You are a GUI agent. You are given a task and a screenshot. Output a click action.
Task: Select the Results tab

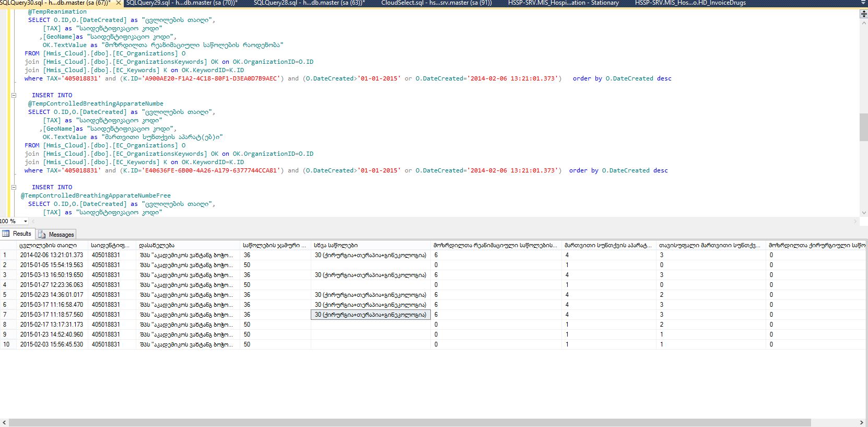click(x=17, y=234)
